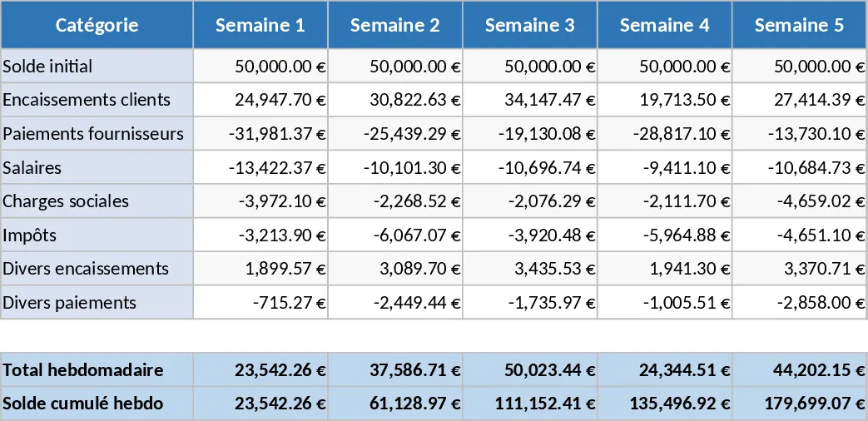The image size is (868, 421).
Task: Select the Semaine 4 Impôts value -5,964.88 €
Action: pos(665,235)
